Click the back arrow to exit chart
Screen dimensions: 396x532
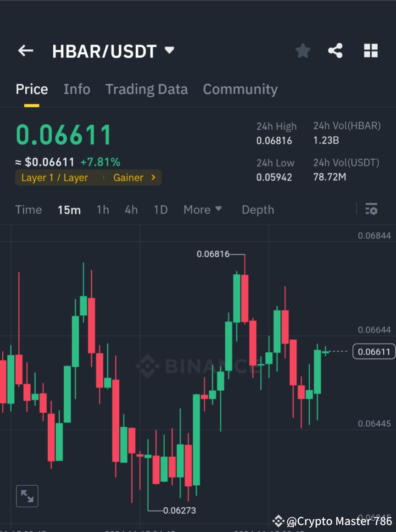pos(25,50)
